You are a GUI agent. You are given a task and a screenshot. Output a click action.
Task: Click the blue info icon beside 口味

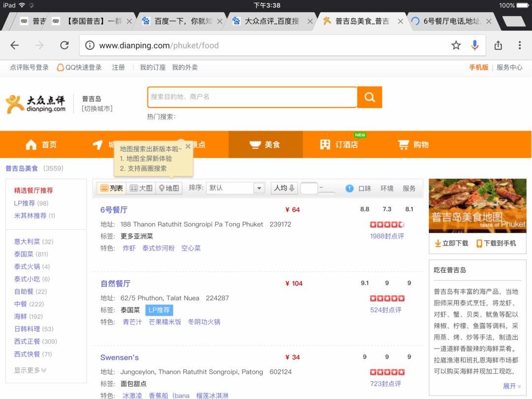(349, 188)
